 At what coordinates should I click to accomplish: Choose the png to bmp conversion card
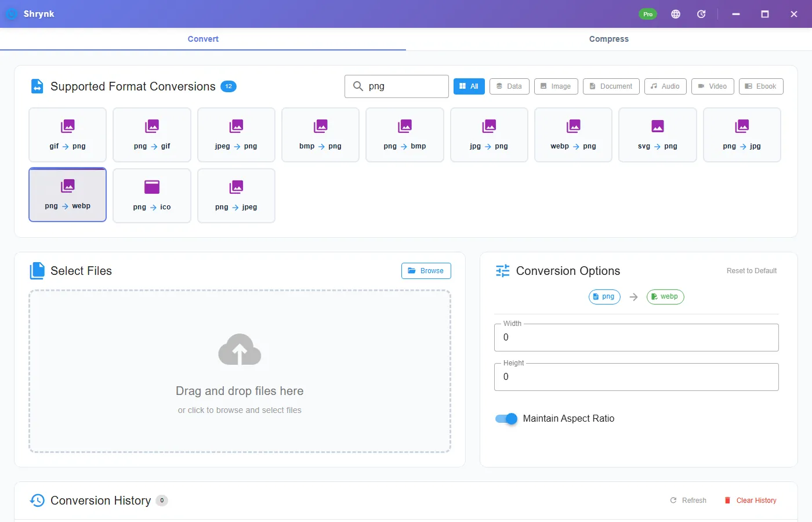click(x=405, y=135)
